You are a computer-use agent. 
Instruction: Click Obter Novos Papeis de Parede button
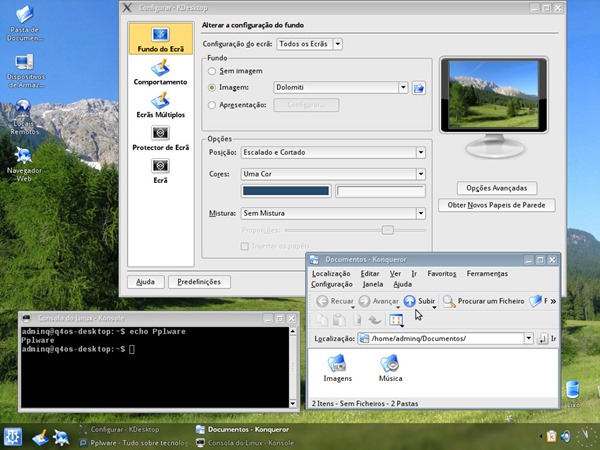click(496, 205)
